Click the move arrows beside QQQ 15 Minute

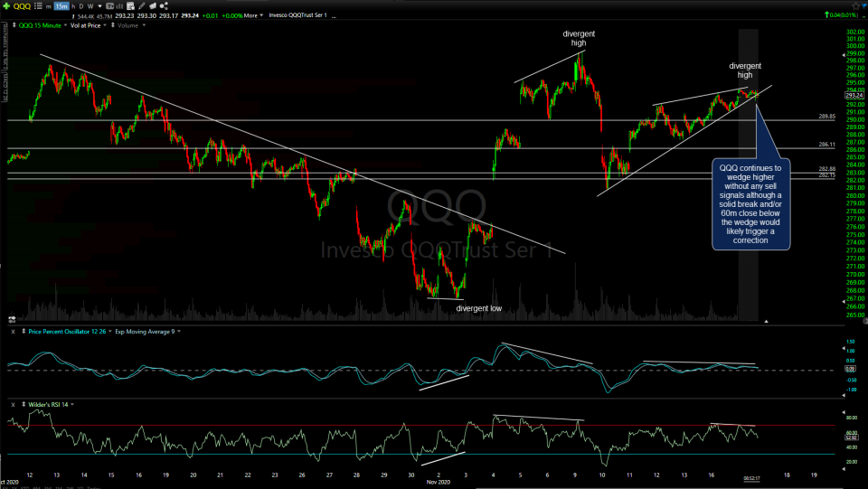point(14,25)
